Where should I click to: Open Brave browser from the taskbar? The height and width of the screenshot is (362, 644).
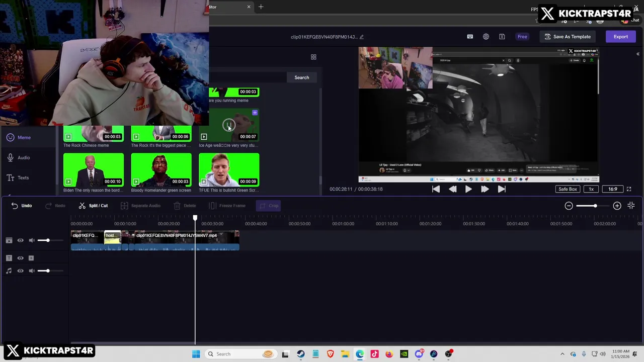coord(330,354)
